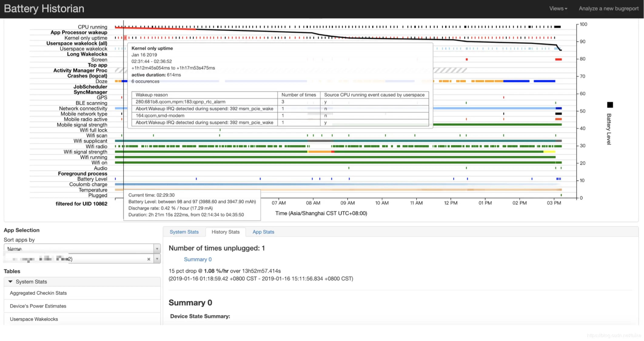Select the Temperature row label
The height and width of the screenshot is (341, 644).
point(93,190)
